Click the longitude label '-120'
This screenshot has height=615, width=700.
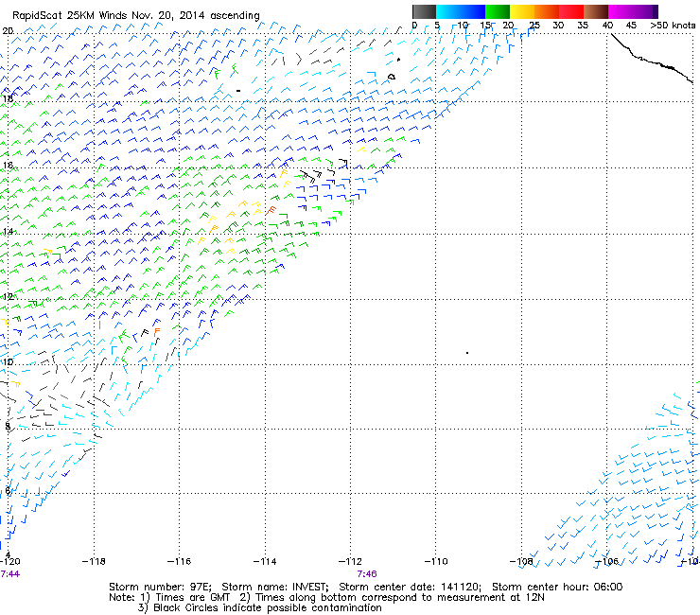click(x=10, y=561)
